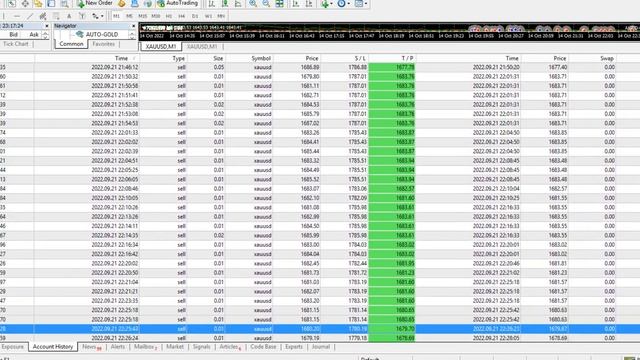This screenshot has width=640, height=360.
Task: Select the M5 timeframe button
Action: click(x=129, y=16)
